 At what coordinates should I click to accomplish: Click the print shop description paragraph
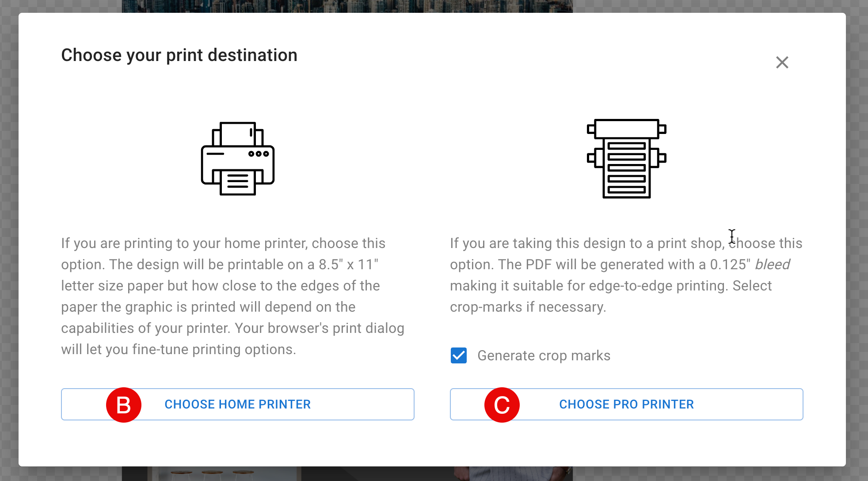(x=626, y=275)
